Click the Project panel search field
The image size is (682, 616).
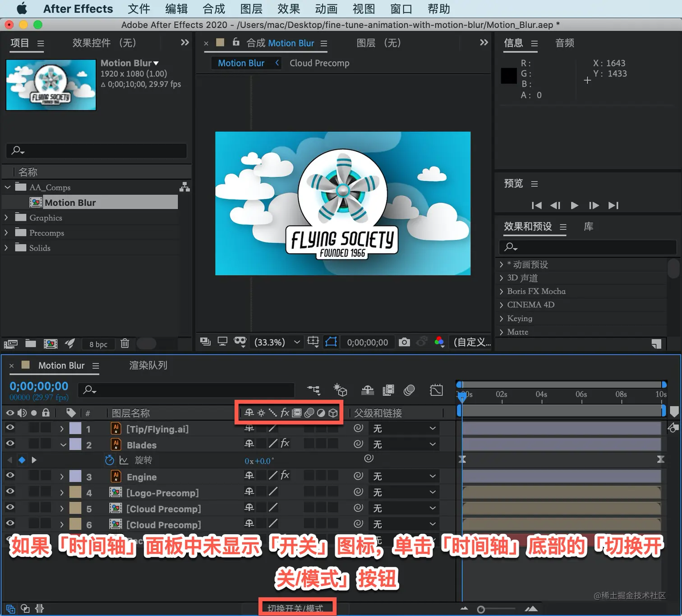97,150
